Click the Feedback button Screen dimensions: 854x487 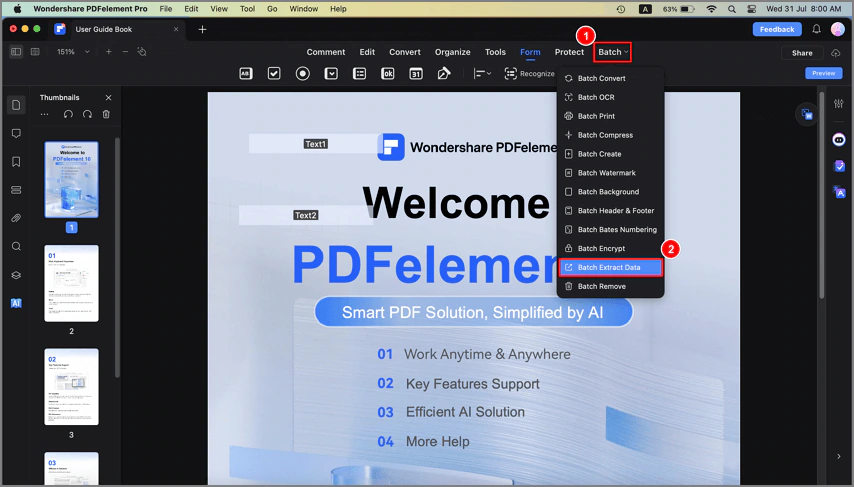777,29
